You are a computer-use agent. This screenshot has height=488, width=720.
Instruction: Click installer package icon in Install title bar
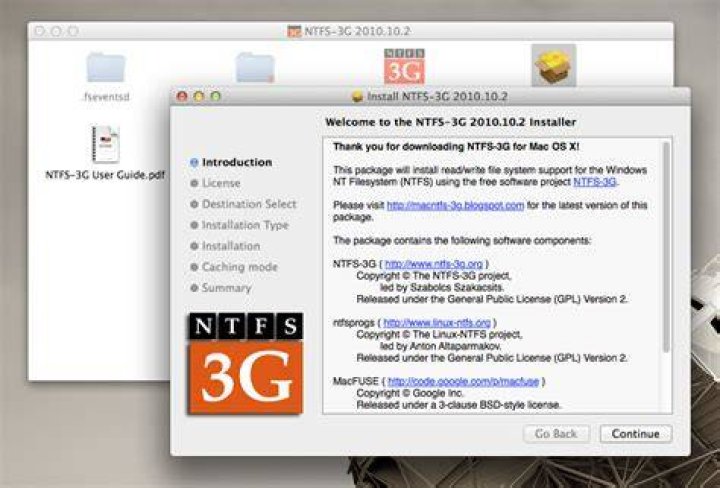357,96
